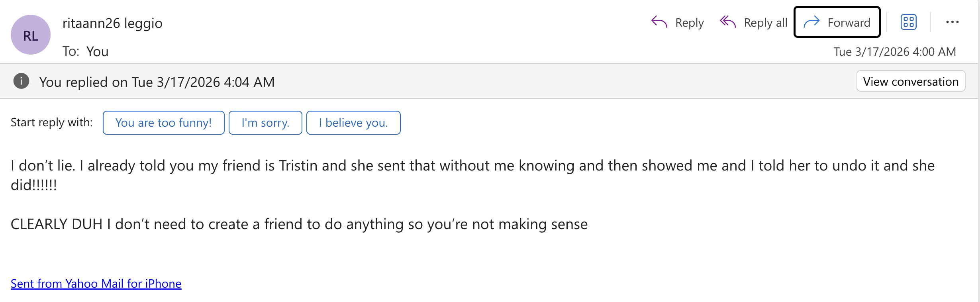
Task: Click the 'You' recipient name
Action: click(x=97, y=51)
